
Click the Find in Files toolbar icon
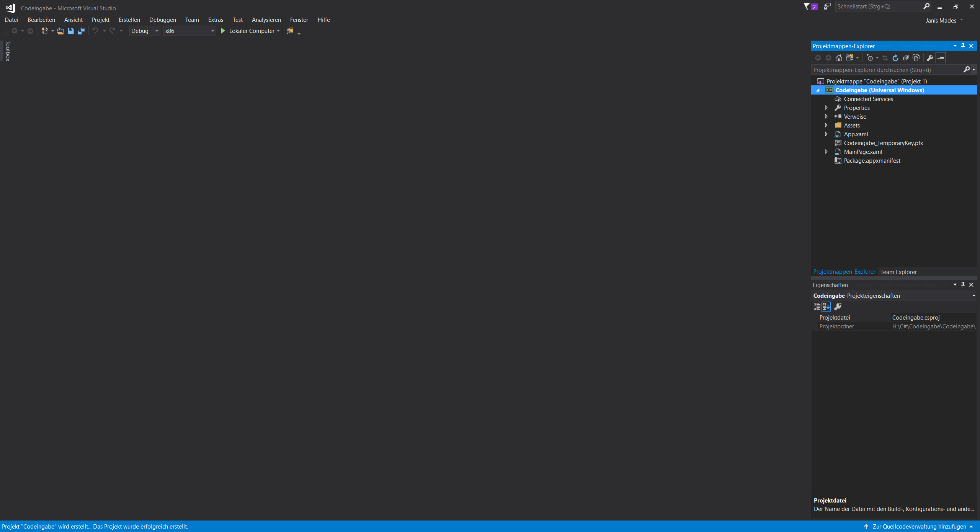tap(290, 31)
